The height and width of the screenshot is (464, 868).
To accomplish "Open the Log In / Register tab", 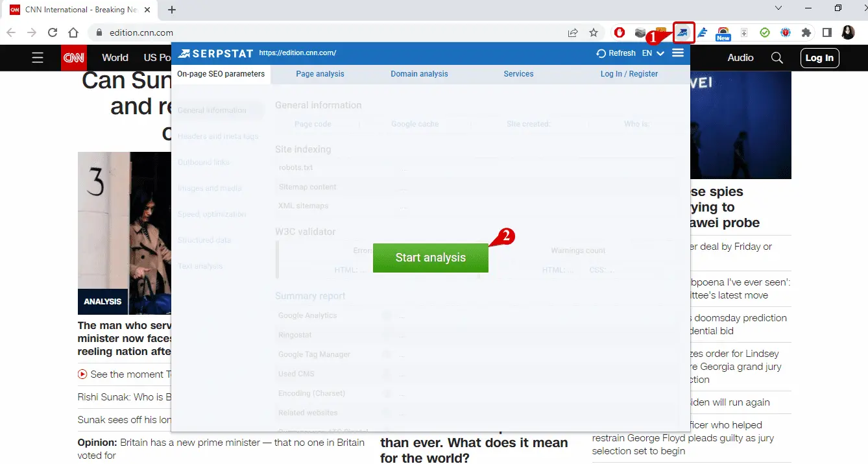I will pos(629,74).
